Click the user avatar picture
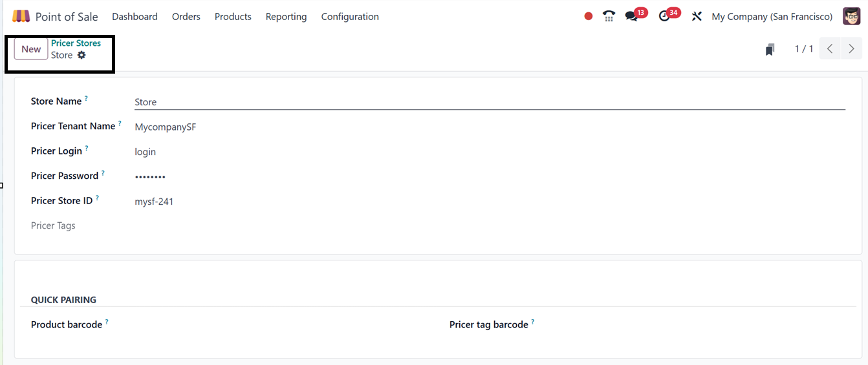Viewport: 868px width, 365px height. 851,16
